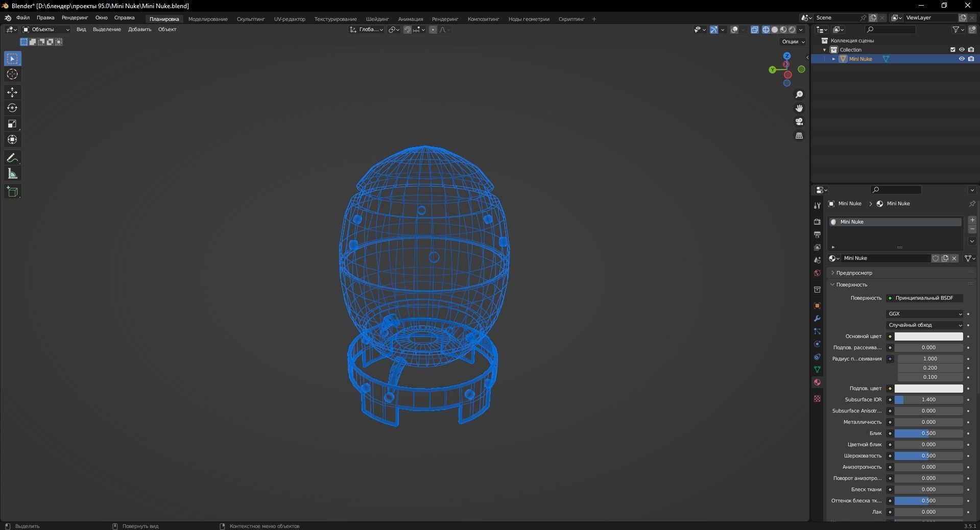Open the Output properties tab

pos(817,234)
